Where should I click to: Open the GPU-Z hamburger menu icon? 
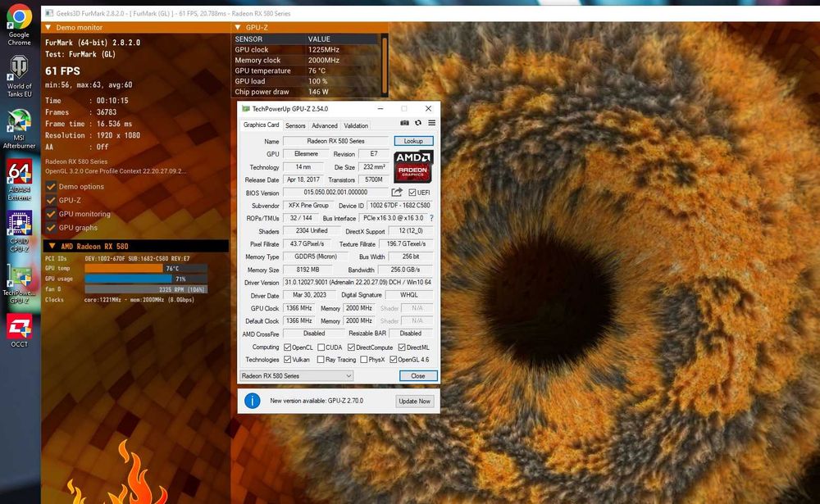click(x=431, y=123)
